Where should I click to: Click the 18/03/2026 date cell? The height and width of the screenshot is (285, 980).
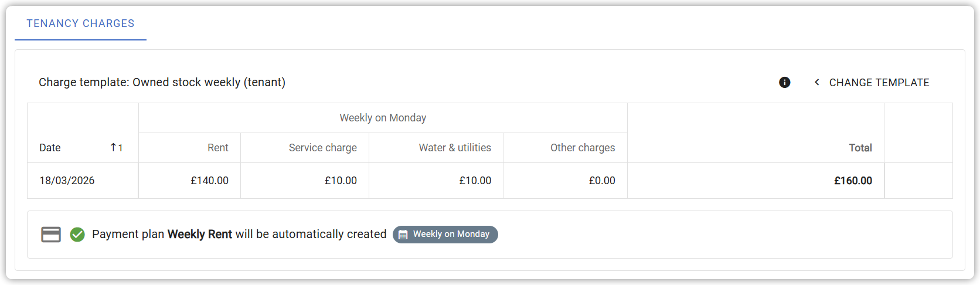(67, 181)
